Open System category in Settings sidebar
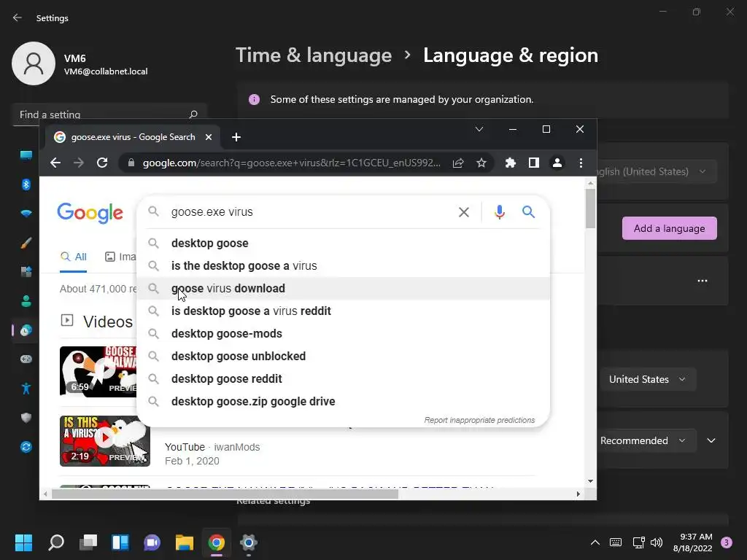 coord(26,155)
